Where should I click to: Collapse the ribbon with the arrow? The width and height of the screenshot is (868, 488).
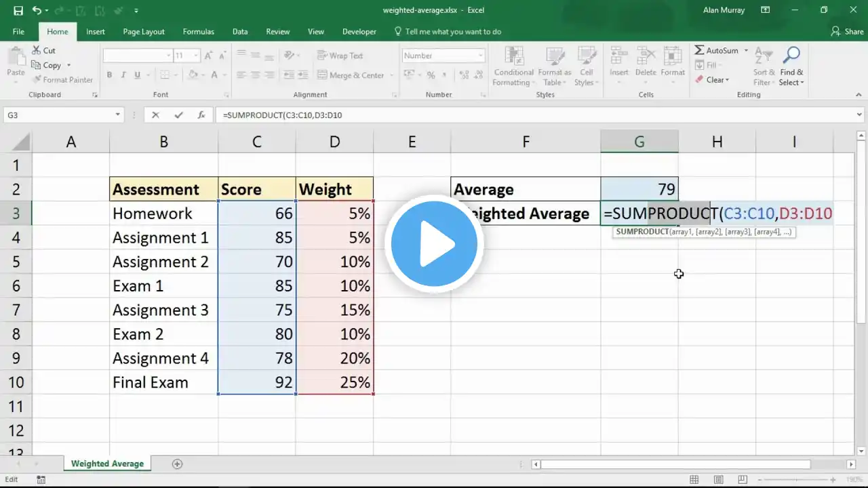pyautogui.click(x=858, y=95)
